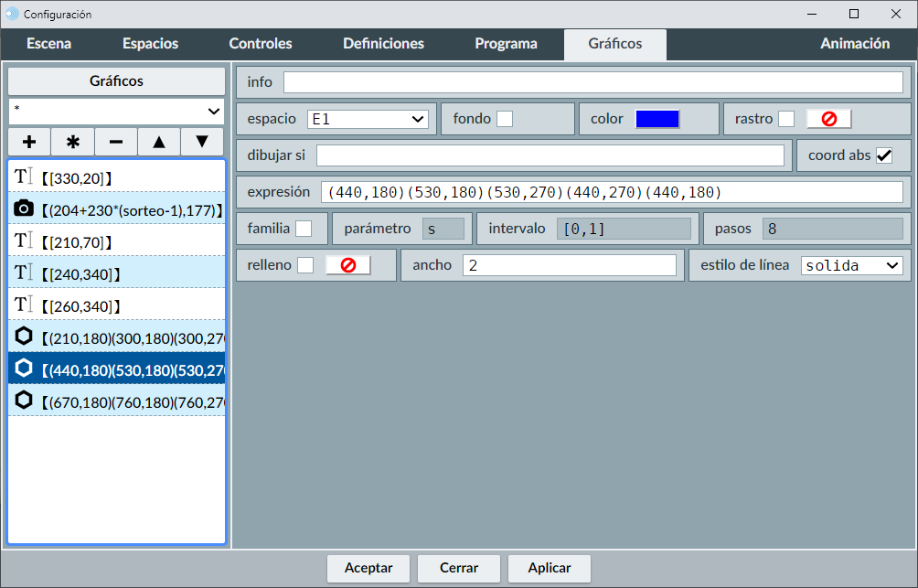
Task: Click the minus icon to delete graphic
Action: 116,142
